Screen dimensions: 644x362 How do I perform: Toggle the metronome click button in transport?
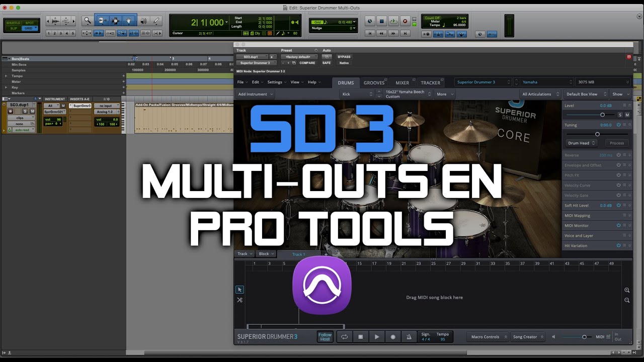(x=438, y=34)
